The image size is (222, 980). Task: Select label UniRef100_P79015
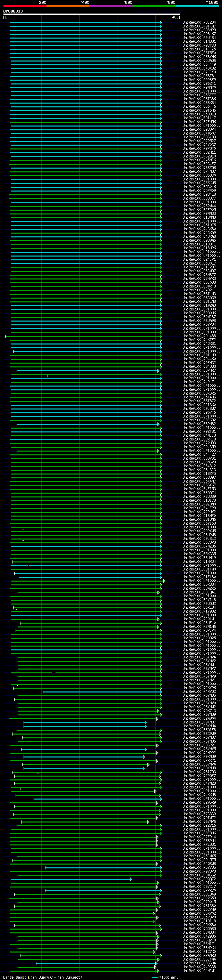point(199,902)
